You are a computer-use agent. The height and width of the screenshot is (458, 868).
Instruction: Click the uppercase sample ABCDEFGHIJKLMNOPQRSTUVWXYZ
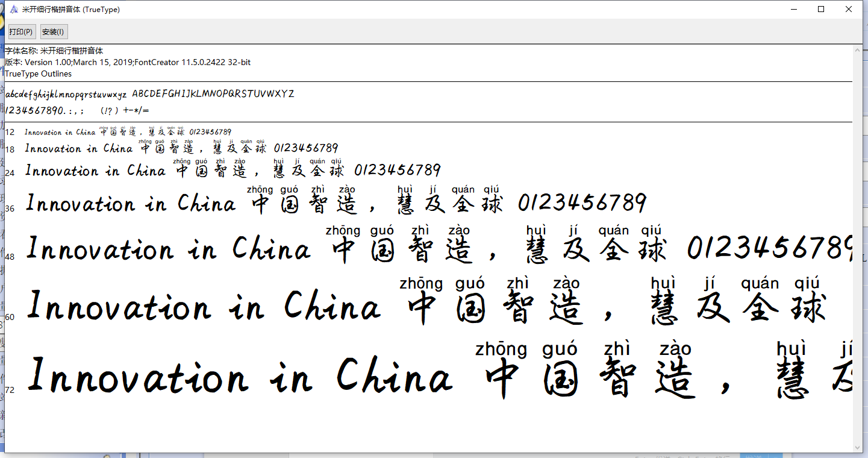pos(213,94)
